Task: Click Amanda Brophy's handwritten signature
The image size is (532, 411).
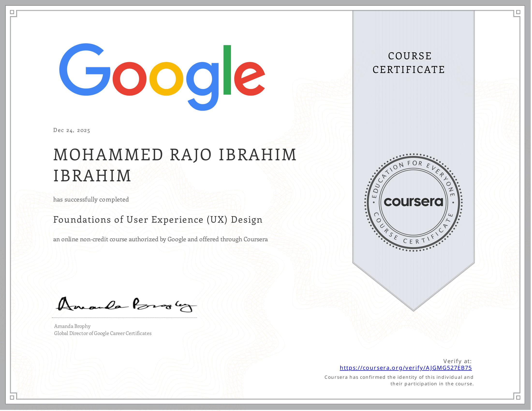Action: (x=126, y=305)
